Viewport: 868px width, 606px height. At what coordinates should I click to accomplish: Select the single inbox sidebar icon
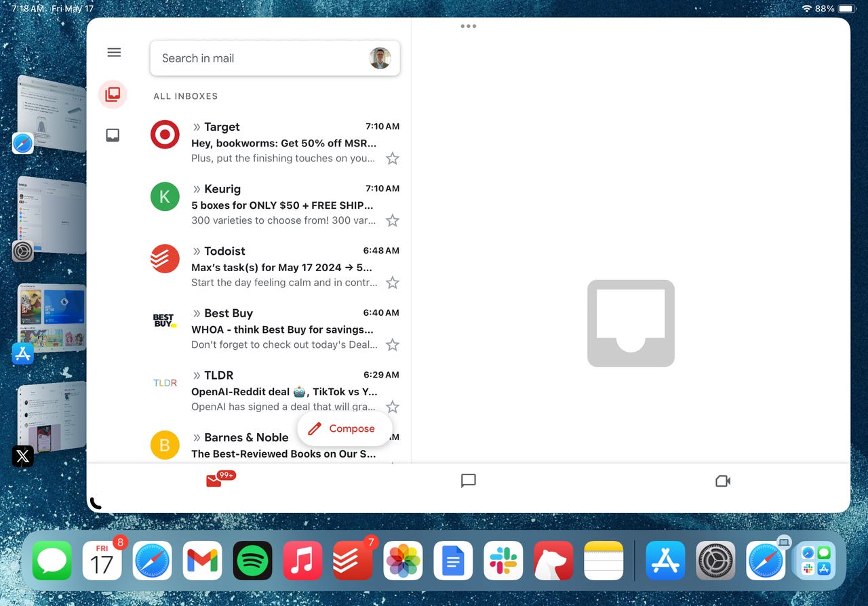113,136
